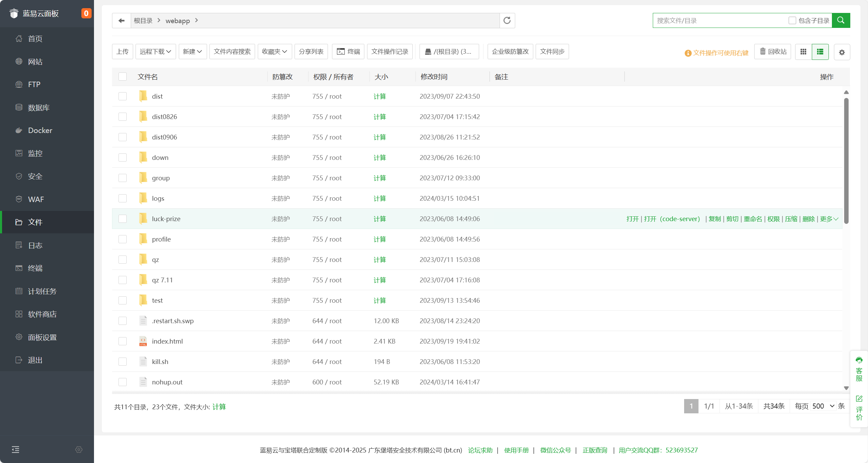Expand the remote download (远程下载) dropdown

(156, 51)
